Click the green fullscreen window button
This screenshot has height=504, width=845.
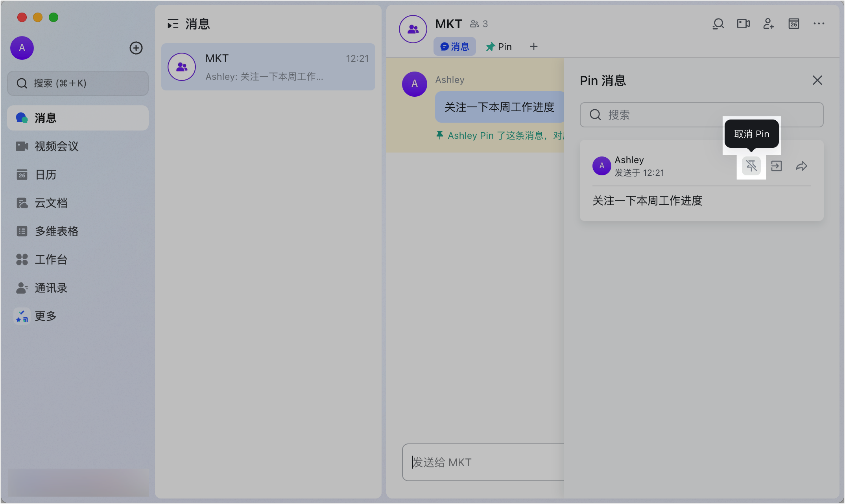tap(54, 17)
